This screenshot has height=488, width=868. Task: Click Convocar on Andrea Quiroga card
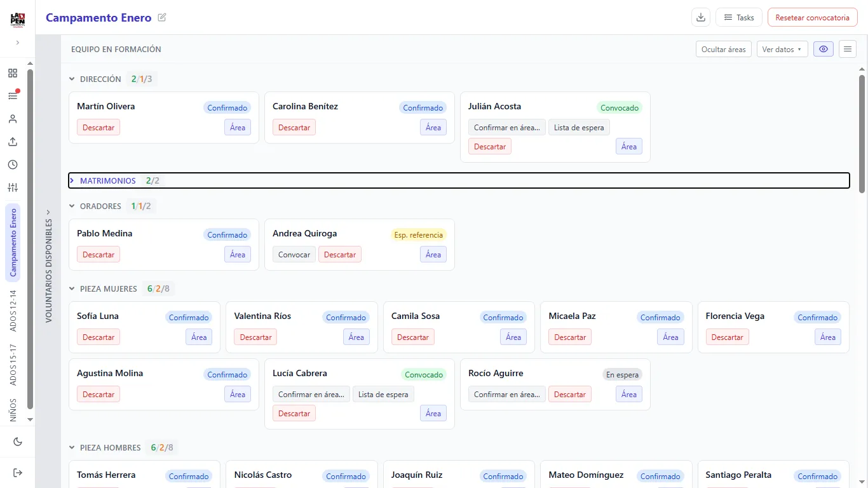pos(294,254)
